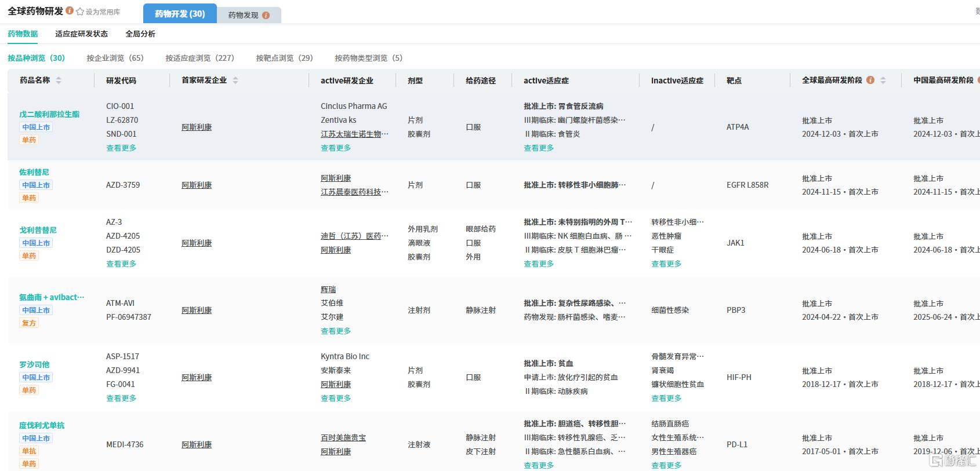
Task: Select 按靶点浏览 (29) view
Action: coord(284,58)
